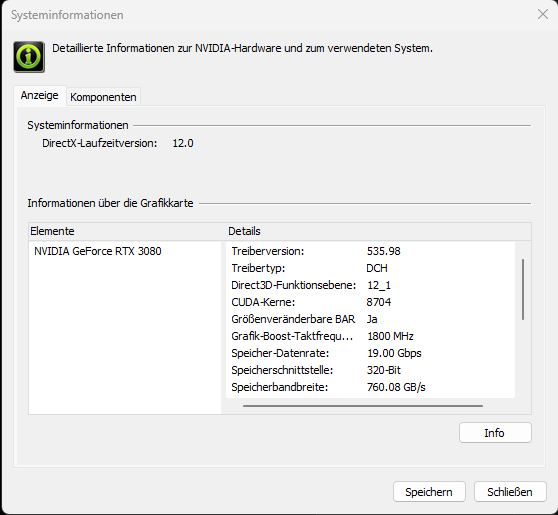Click Informationen über die Grafikkarte heading
This screenshot has height=515, width=558.
pyautogui.click(x=110, y=203)
